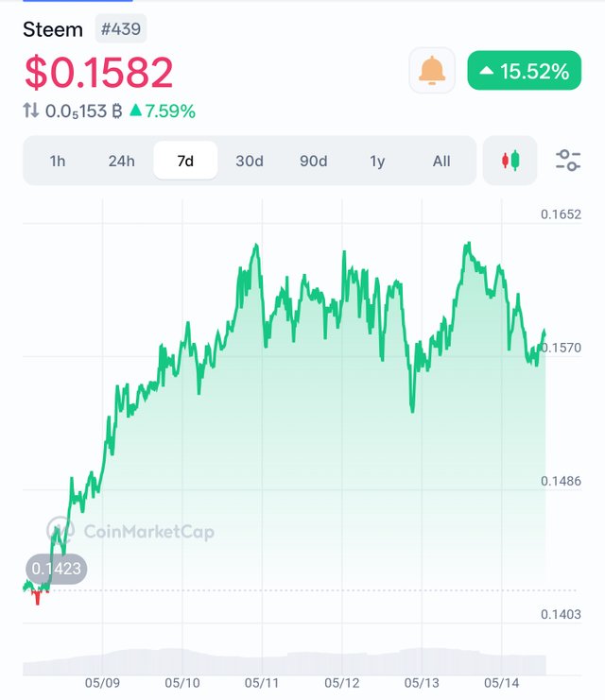Select the 1h time range
Screen dimensions: 605x700
pyautogui.click(x=58, y=161)
